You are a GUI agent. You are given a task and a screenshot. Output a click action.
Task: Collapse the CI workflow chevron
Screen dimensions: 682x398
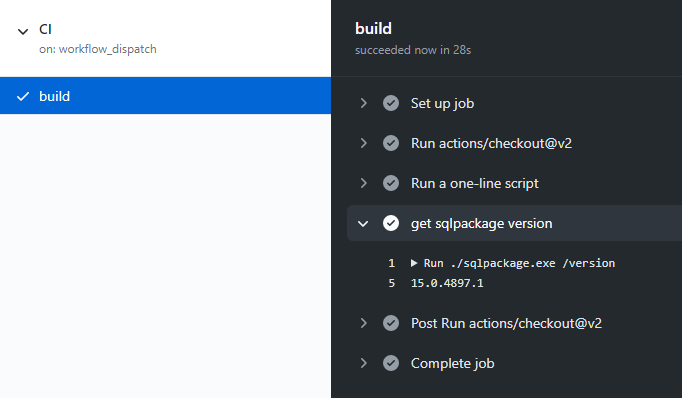(x=23, y=31)
